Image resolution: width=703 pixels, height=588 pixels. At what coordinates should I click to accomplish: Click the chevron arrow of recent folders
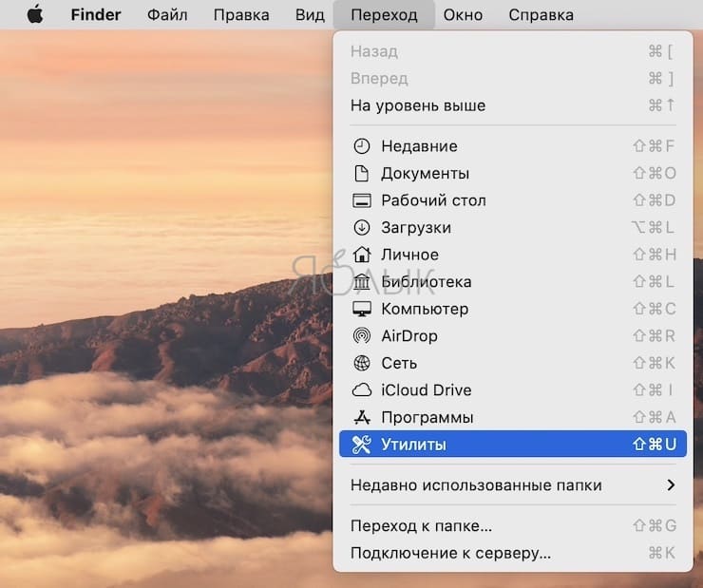(671, 484)
